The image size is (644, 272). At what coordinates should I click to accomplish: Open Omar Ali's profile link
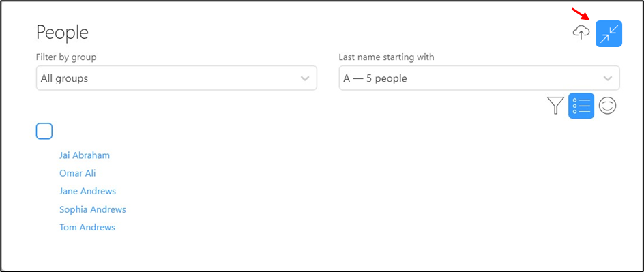[x=78, y=173]
